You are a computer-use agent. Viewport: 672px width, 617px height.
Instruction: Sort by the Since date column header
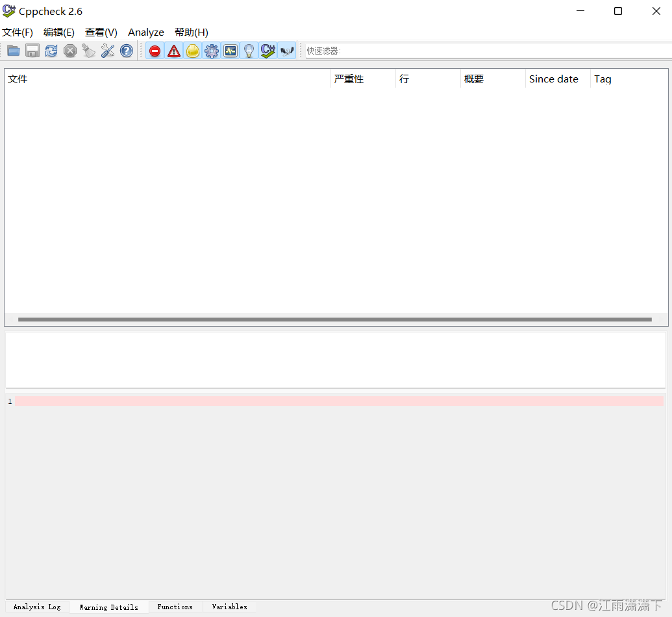tap(558, 79)
